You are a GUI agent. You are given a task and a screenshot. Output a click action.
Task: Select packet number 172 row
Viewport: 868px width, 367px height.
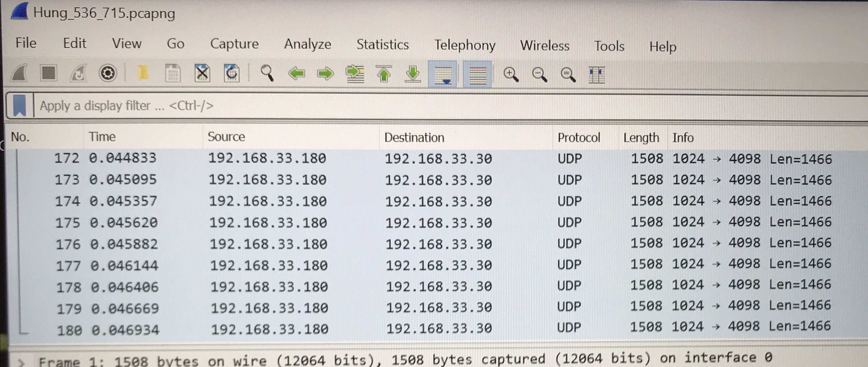pyautogui.click(x=438, y=159)
